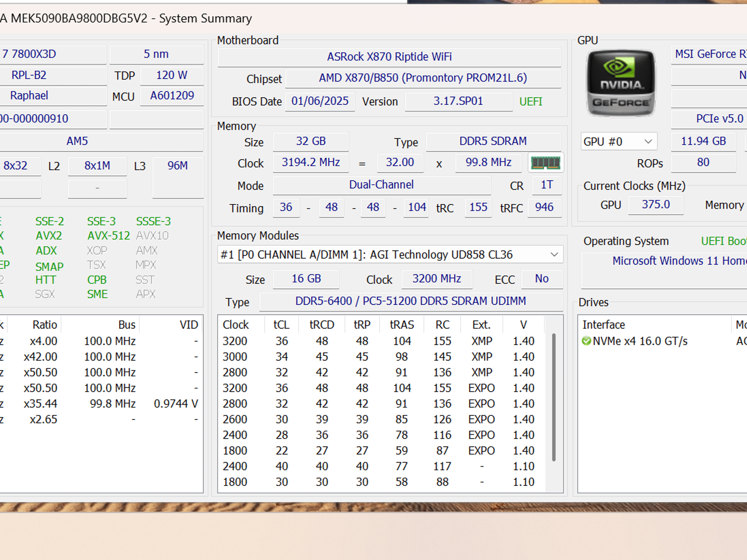
Task: Select the 1800 EXPO timing row
Action: coord(382,451)
